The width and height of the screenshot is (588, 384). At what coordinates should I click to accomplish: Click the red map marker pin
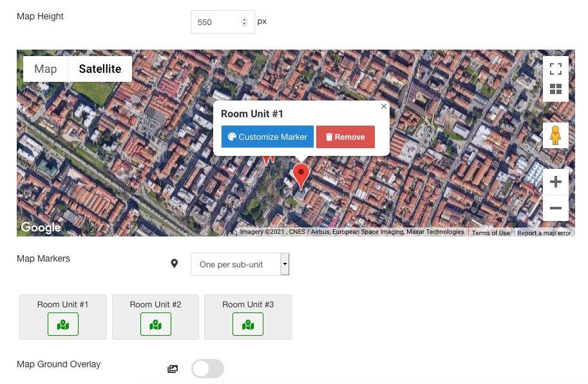301,174
